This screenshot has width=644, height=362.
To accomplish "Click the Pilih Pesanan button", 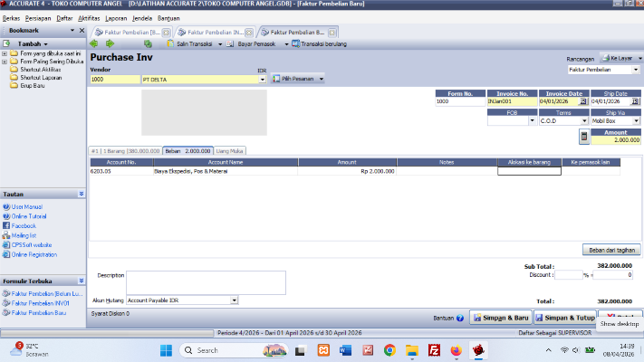I will coord(293,79).
